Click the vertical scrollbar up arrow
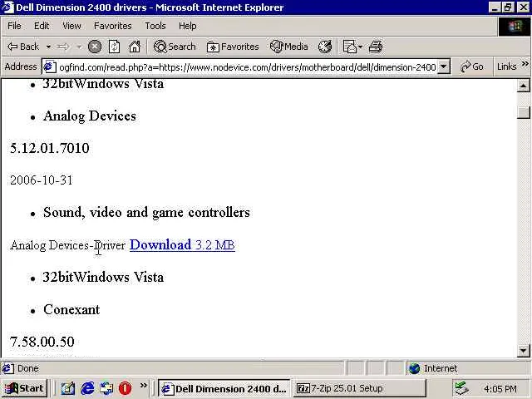 (x=523, y=86)
